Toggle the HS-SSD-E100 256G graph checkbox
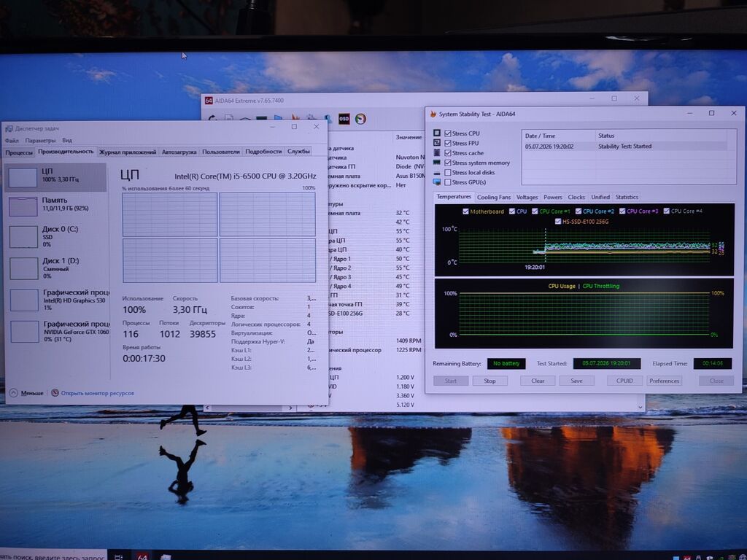The image size is (747, 560). pyautogui.click(x=558, y=222)
